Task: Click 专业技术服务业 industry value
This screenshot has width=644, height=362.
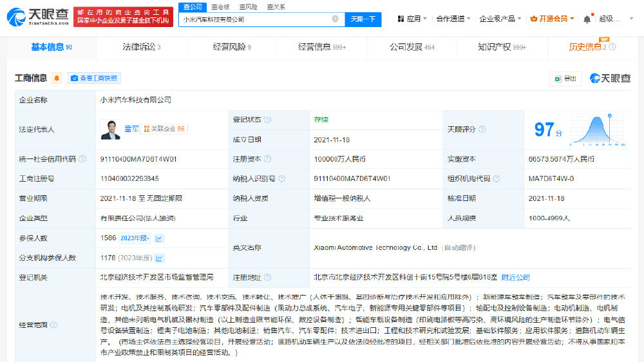Action: pyautogui.click(x=339, y=218)
